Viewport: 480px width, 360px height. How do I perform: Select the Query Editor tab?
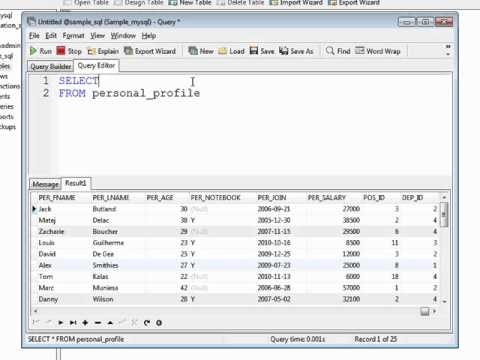point(96,66)
